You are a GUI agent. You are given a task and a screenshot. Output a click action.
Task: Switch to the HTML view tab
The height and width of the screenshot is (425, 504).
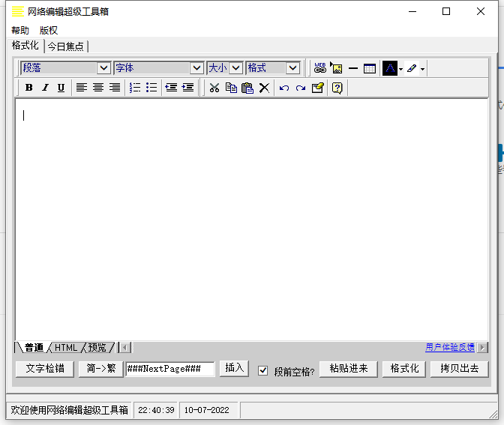click(66, 348)
